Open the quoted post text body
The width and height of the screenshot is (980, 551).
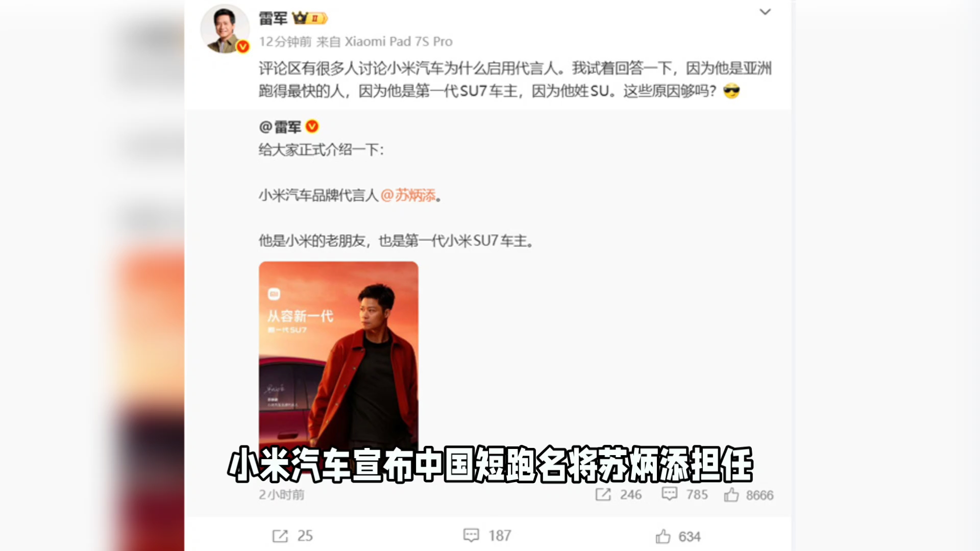click(396, 195)
